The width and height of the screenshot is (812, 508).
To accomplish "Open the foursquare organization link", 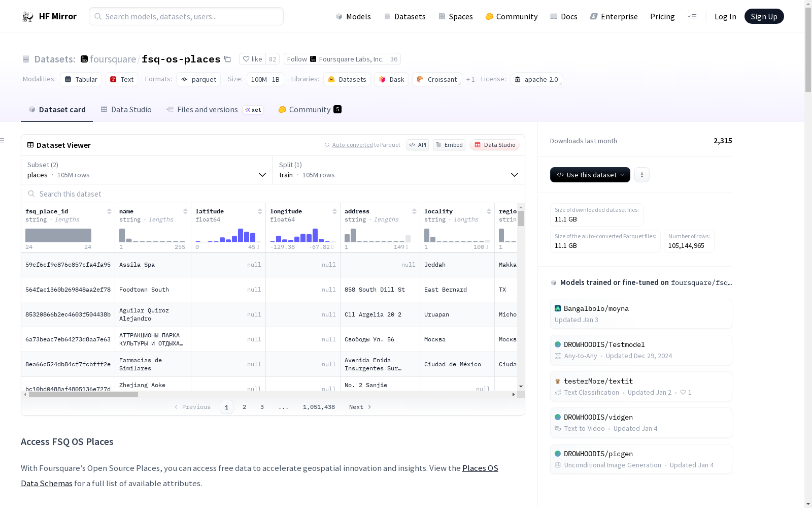I will [x=113, y=59].
